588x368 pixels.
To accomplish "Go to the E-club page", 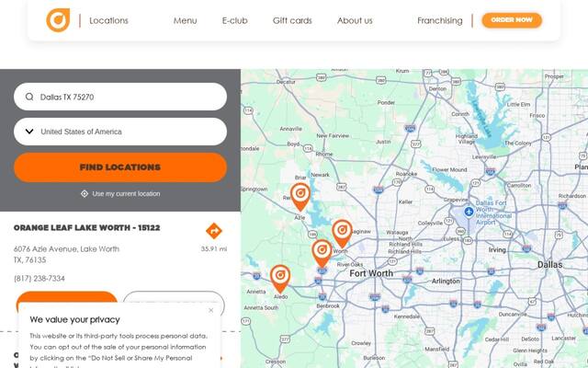I will tap(235, 20).
